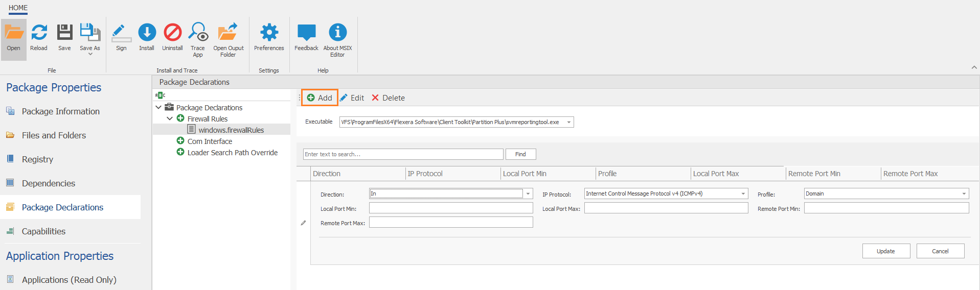The width and height of the screenshot is (980, 290).
Task: Cancel editing the firewall rule
Action: 940,251
